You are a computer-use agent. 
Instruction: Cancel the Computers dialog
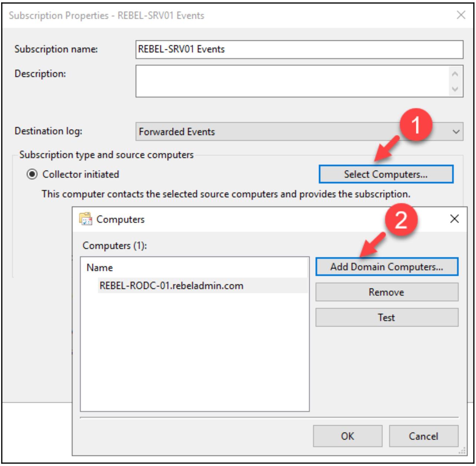(x=423, y=436)
